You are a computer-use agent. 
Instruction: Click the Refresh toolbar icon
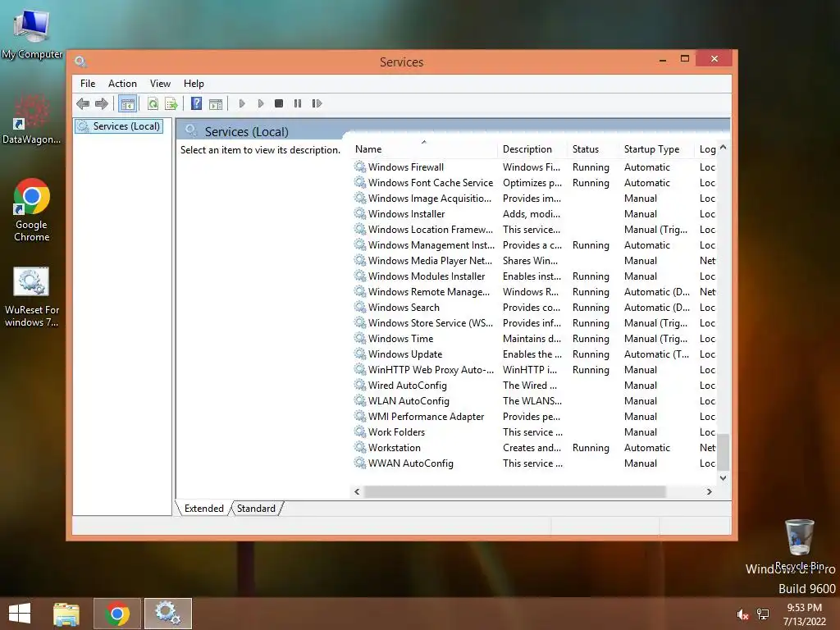click(153, 103)
